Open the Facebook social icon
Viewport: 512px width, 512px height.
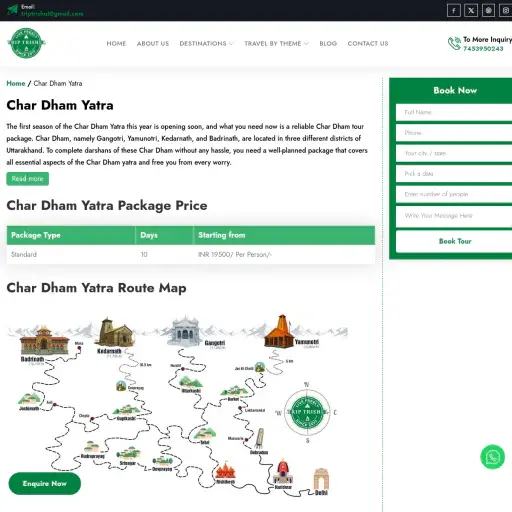point(454,11)
